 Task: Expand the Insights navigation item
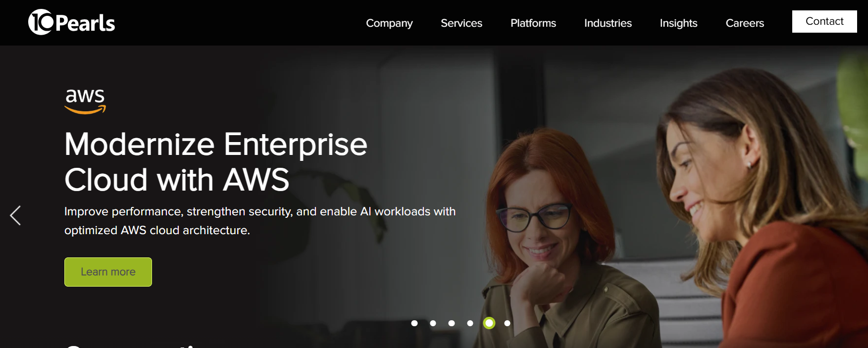(x=678, y=23)
